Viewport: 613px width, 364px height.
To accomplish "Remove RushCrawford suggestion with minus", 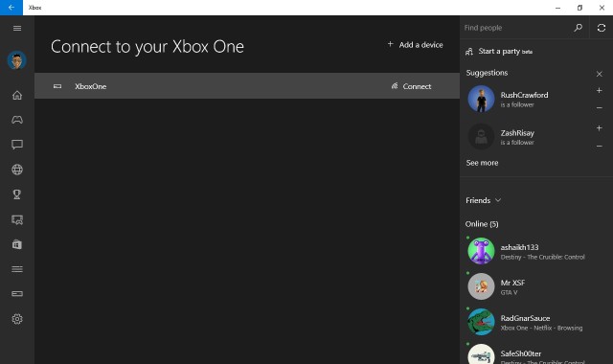I will [599, 108].
